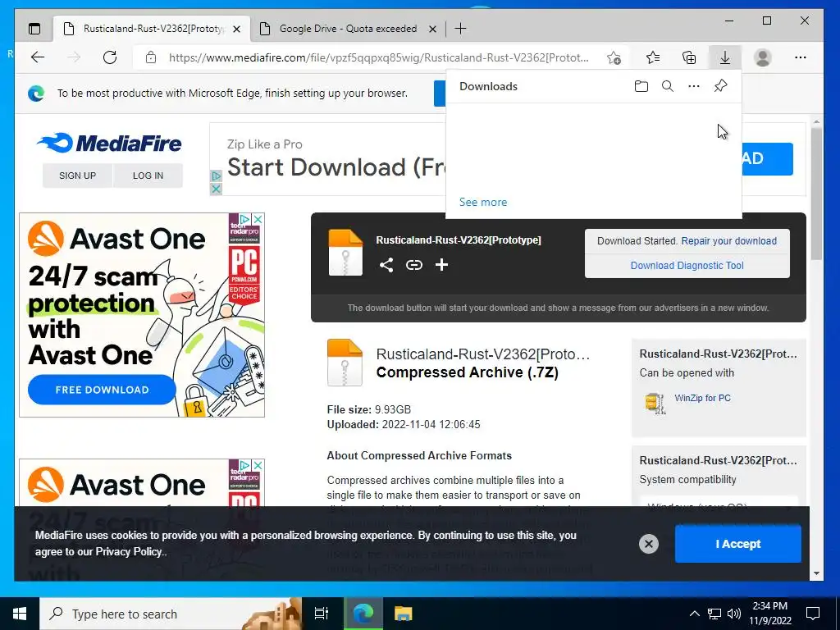This screenshot has width=840, height=630.
Task: Open Collections icon in toolbar
Action: [x=689, y=57]
